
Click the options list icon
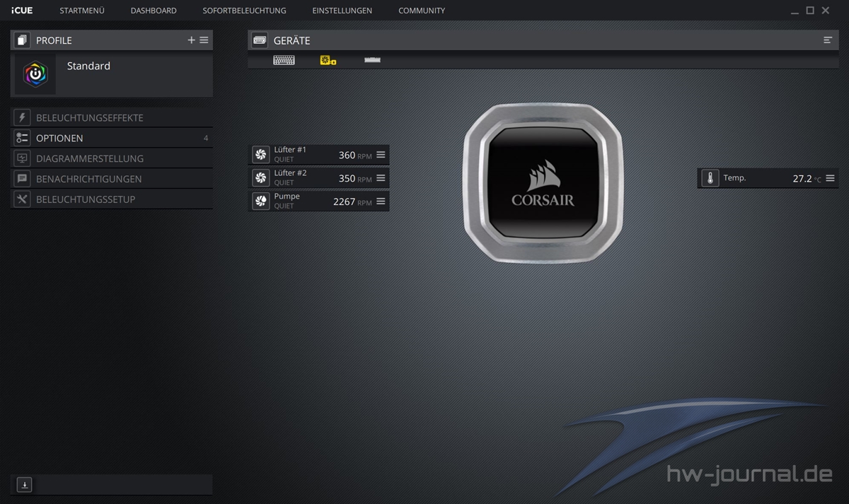[22, 138]
